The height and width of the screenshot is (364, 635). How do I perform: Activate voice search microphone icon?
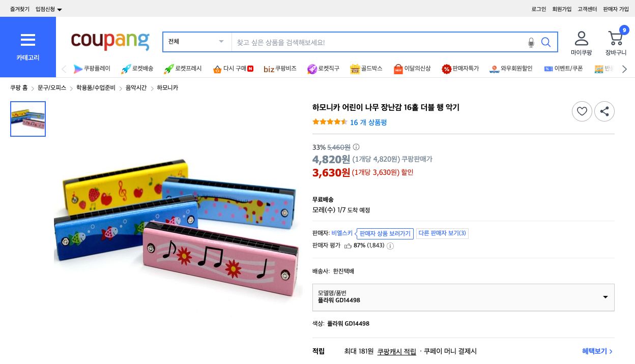tap(531, 43)
